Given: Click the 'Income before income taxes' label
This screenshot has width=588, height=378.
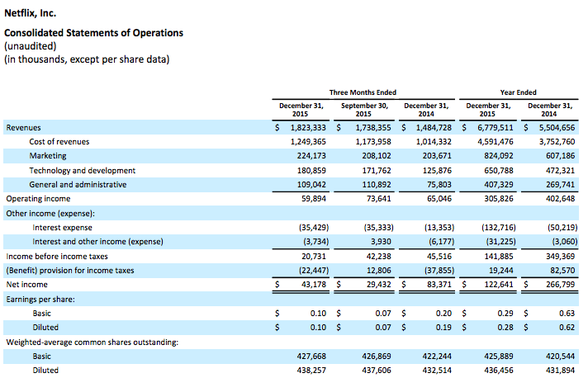Looking at the screenshot, I should [x=57, y=257].
